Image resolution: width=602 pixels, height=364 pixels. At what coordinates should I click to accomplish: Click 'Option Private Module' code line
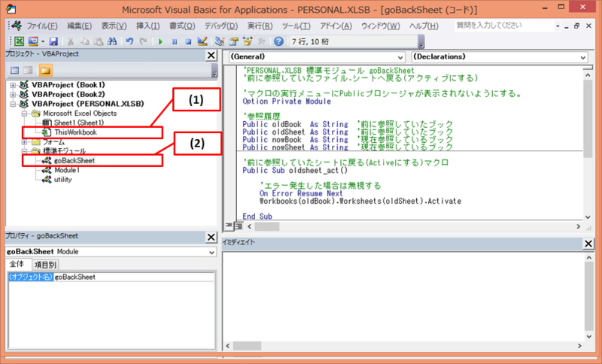pyautogui.click(x=287, y=102)
